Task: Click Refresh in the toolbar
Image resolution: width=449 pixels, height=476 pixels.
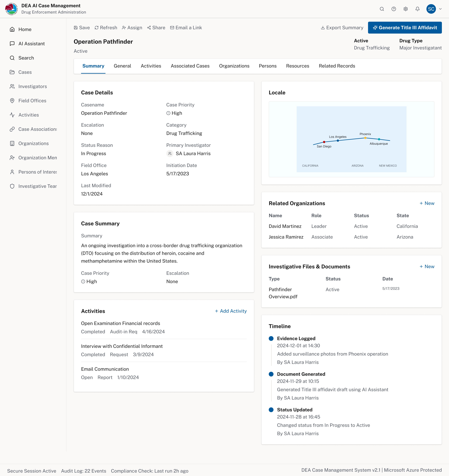Action: [106, 27]
